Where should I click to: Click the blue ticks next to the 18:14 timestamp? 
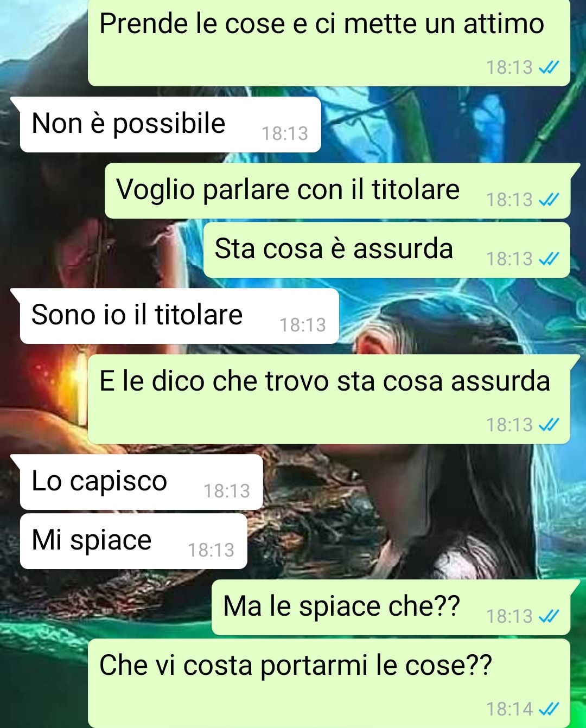click(x=549, y=709)
